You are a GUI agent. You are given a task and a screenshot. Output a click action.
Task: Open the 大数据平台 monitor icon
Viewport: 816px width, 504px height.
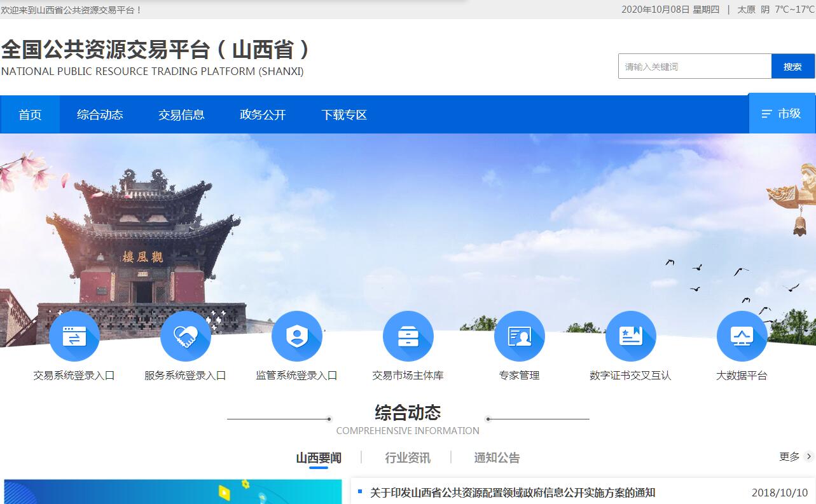coord(742,336)
